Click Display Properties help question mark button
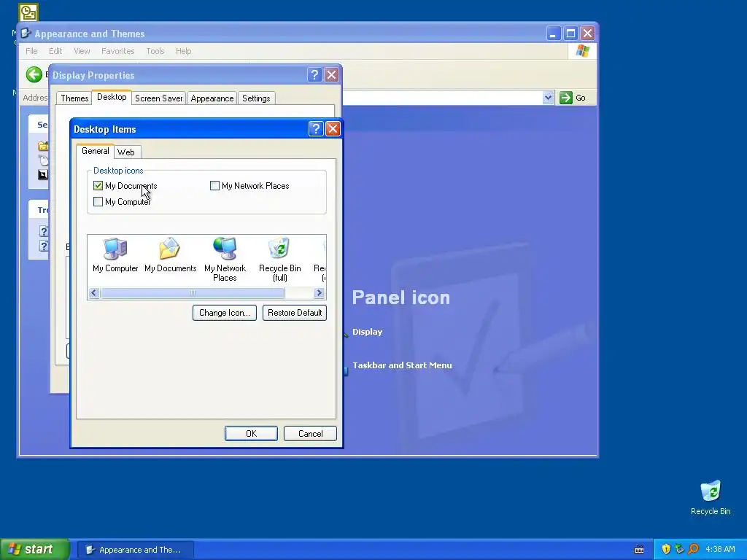This screenshot has height=560, width=747. point(314,75)
